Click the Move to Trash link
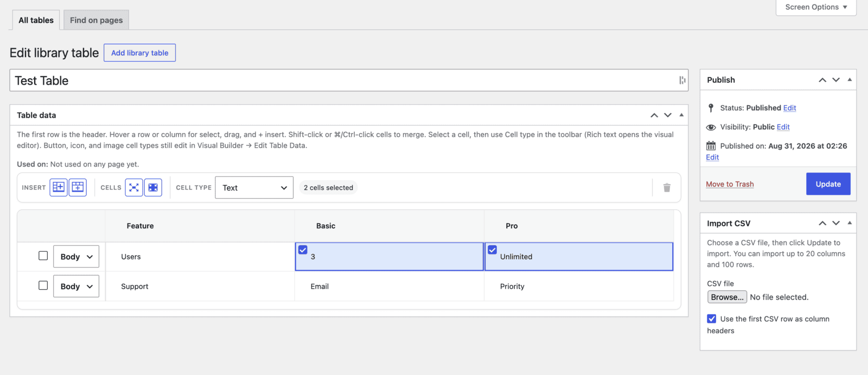 click(x=730, y=184)
